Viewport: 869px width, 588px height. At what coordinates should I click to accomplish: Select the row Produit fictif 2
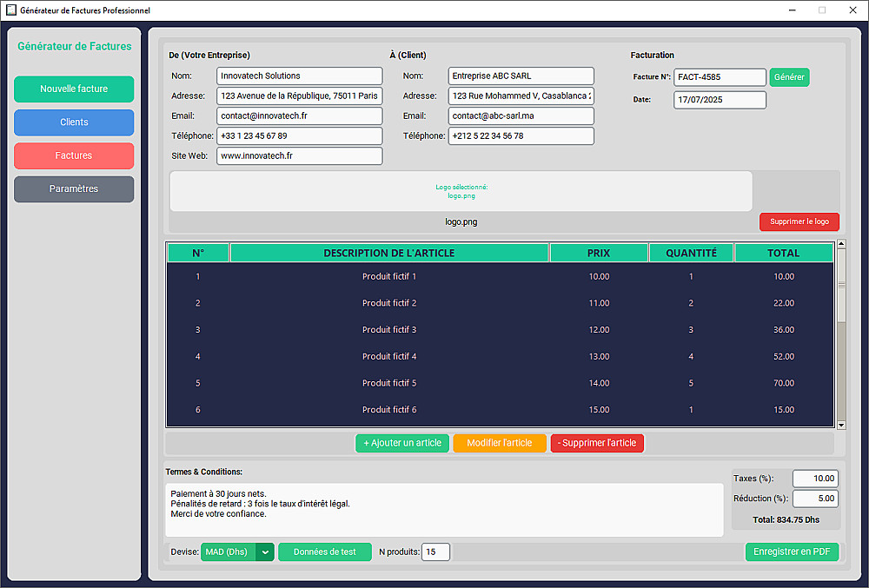(x=500, y=303)
